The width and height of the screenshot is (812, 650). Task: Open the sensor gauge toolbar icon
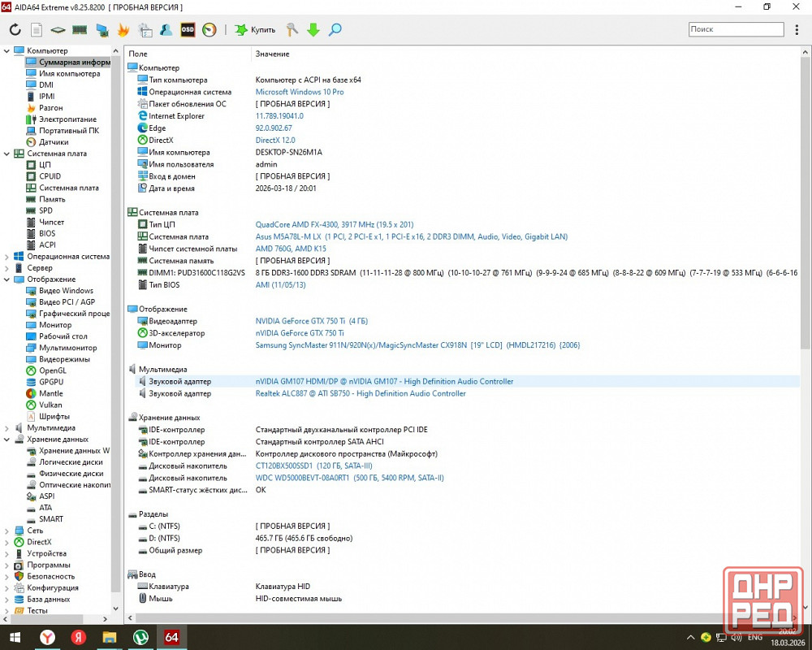tap(209, 30)
